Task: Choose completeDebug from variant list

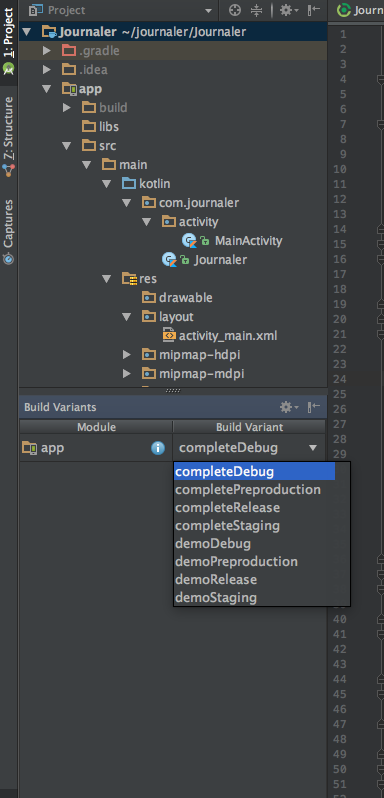Action: 254,472
